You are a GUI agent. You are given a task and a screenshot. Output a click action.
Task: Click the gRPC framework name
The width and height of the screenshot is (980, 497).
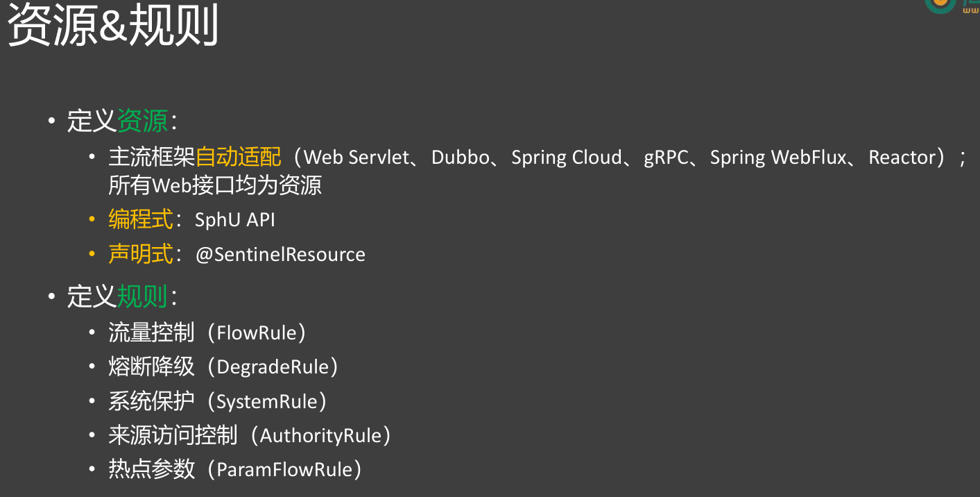pos(666,158)
